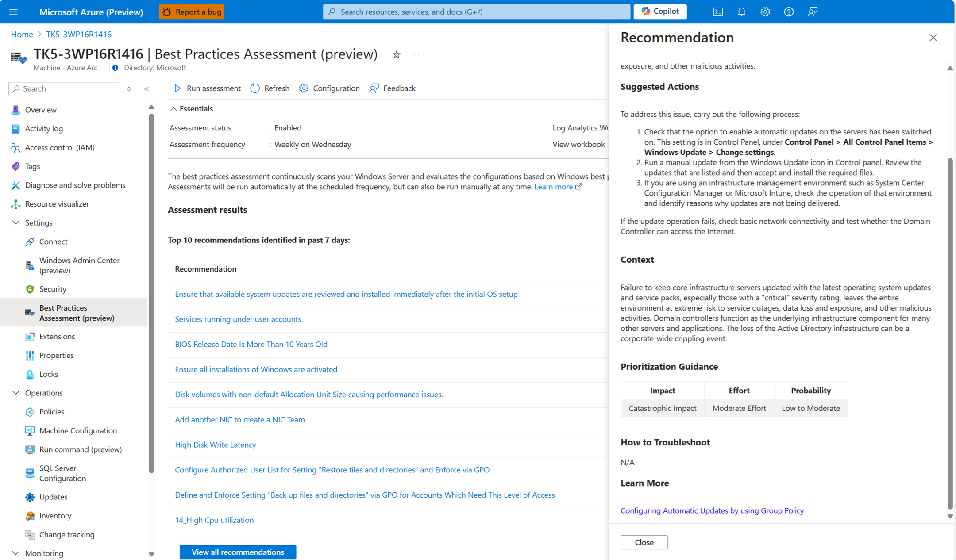
Task: Click the Copilot button
Action: [x=660, y=12]
